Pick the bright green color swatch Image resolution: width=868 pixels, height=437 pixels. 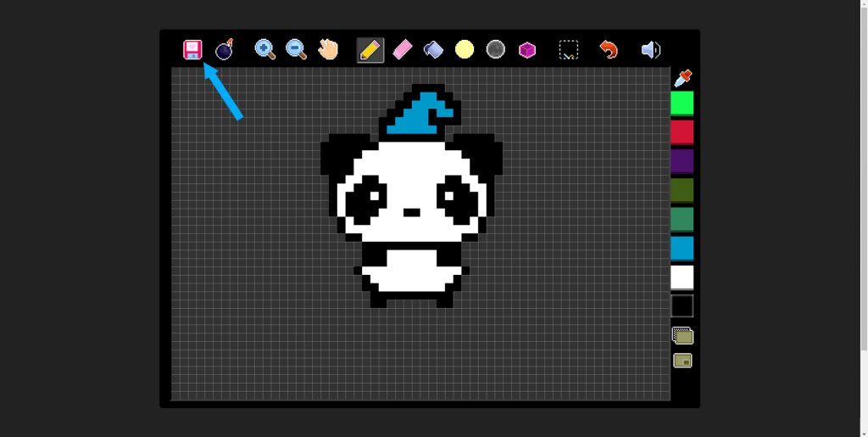tap(682, 103)
